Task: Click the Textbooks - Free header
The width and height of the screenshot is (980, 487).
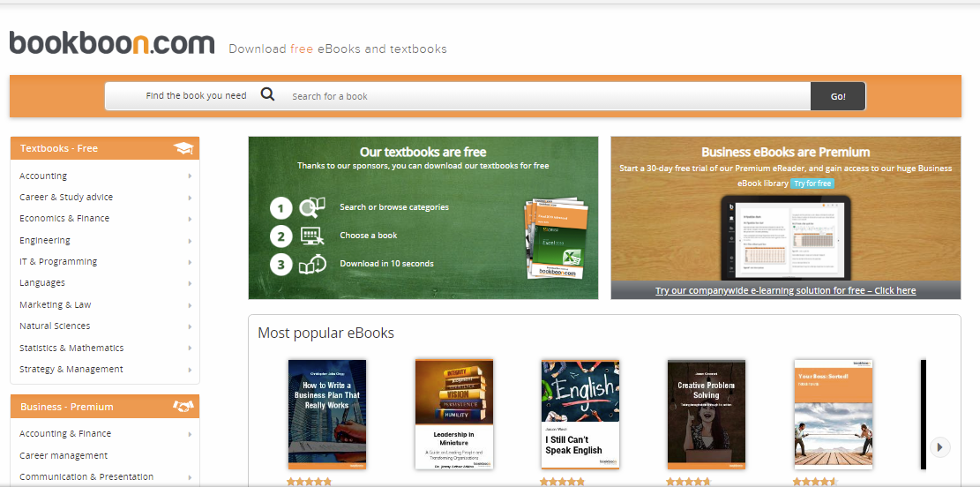Action: pyautogui.click(x=105, y=148)
